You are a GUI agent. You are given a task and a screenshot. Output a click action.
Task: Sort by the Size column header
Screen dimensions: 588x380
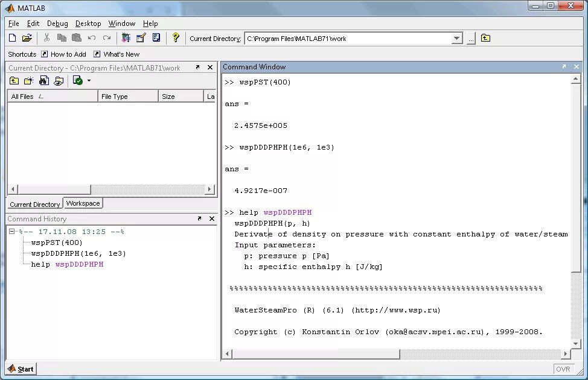[181, 97]
